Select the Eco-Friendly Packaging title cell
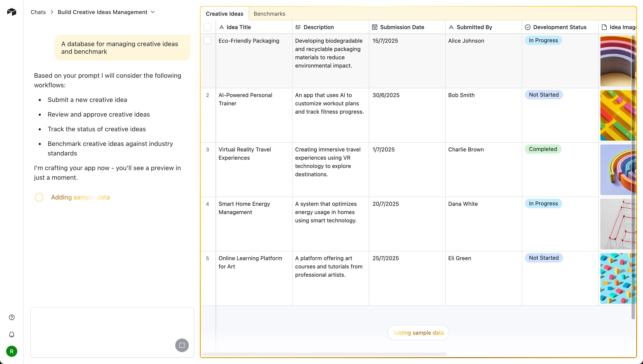Image resolution: width=643 pixels, height=364 pixels. [254, 61]
